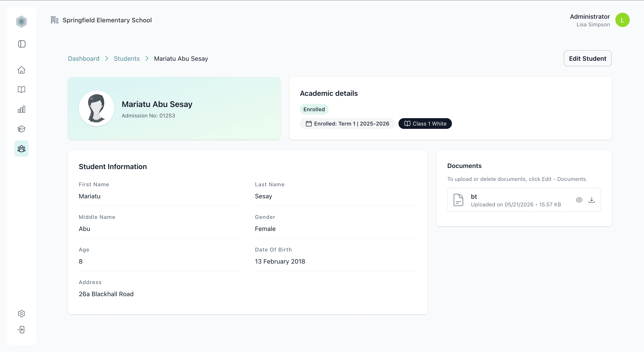The height and width of the screenshot is (352, 644).
Task: Go to Dashboard breadcrumb link
Action: point(84,59)
